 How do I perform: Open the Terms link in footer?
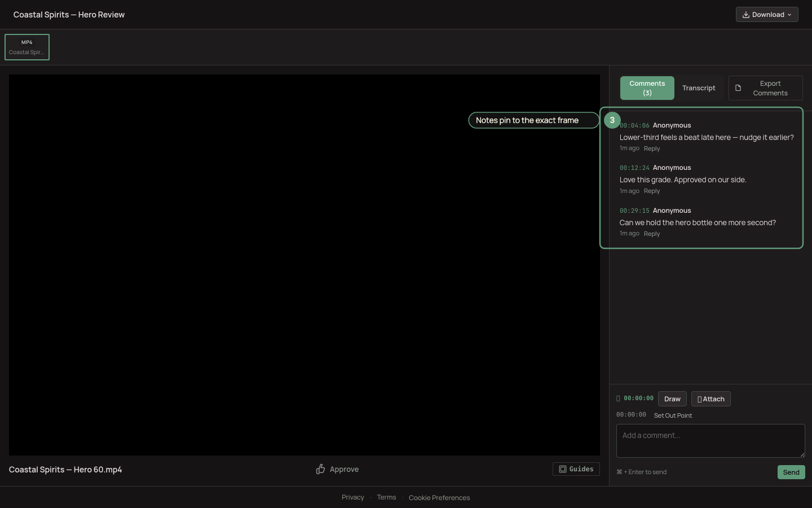(x=386, y=497)
